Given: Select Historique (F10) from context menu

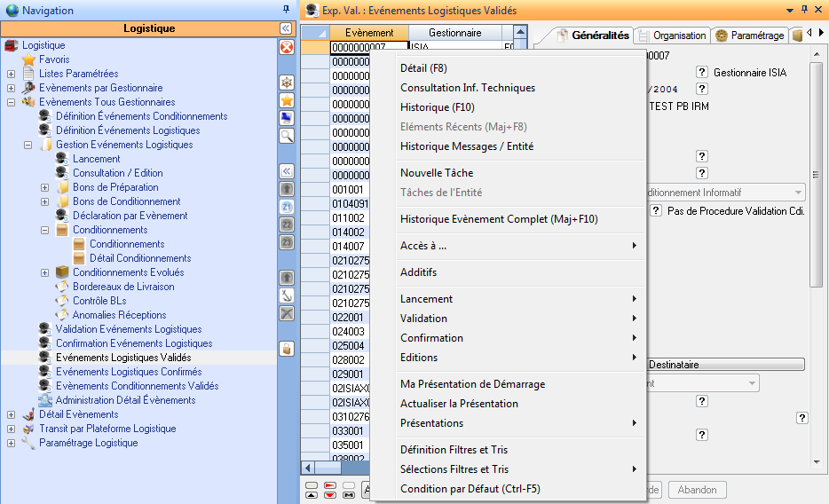Looking at the screenshot, I should pos(437,107).
